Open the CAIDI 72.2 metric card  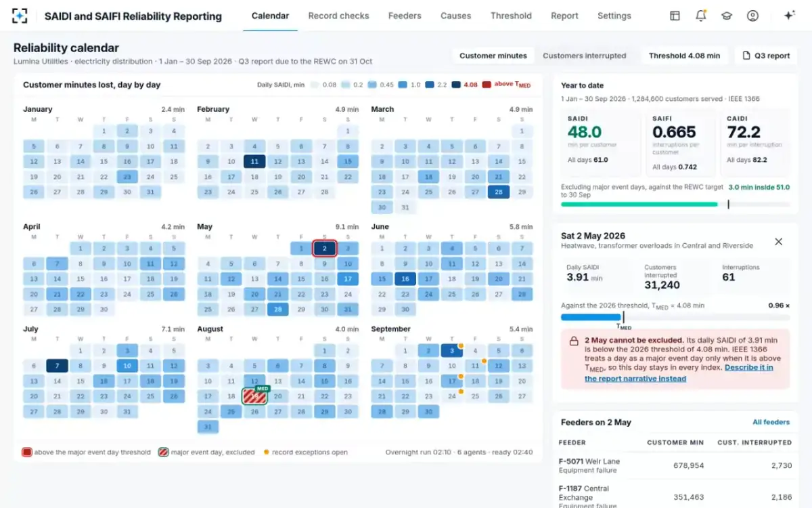[755, 143]
